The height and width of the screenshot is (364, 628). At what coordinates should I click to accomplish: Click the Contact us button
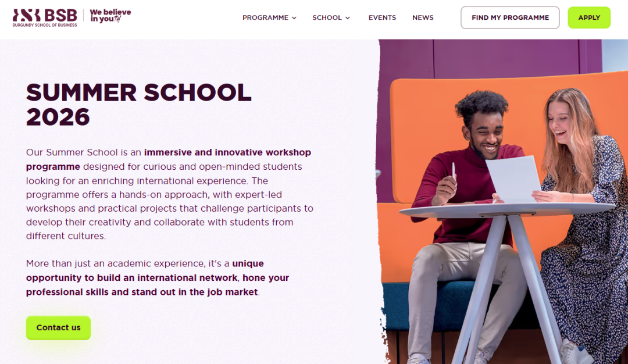pos(59,327)
